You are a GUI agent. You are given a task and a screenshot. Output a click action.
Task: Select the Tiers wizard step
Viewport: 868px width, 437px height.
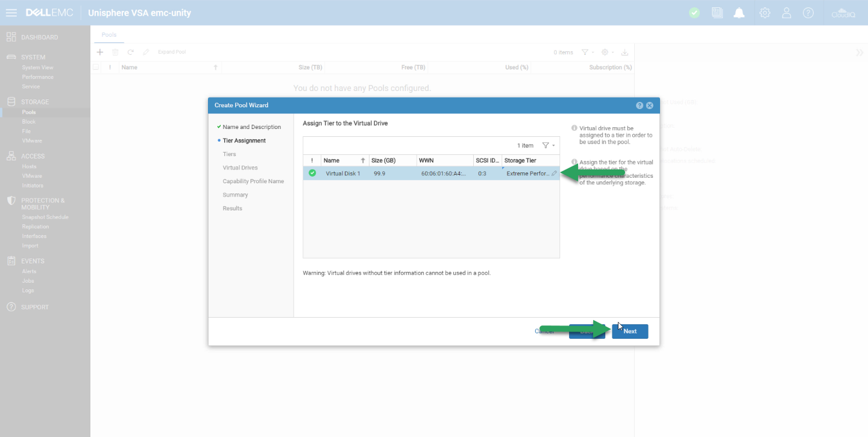point(230,154)
